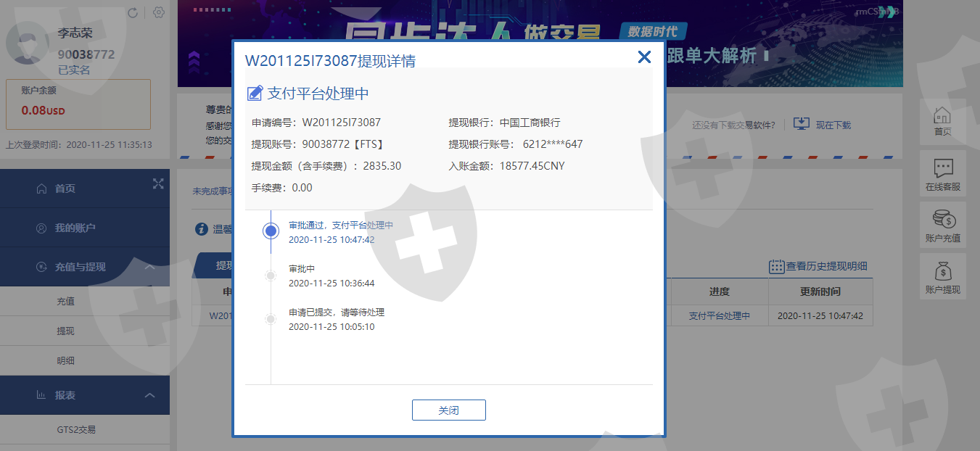Select 充值 submenu item

pyautogui.click(x=65, y=301)
